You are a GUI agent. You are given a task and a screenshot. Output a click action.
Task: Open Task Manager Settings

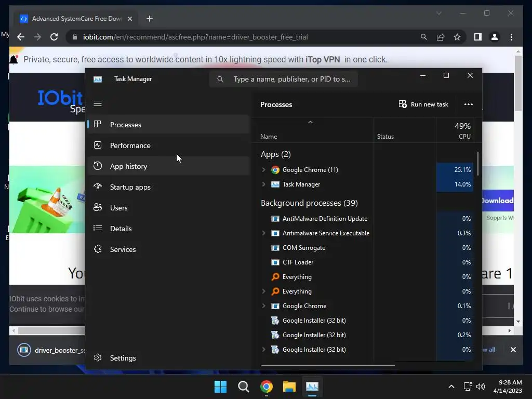169,358
